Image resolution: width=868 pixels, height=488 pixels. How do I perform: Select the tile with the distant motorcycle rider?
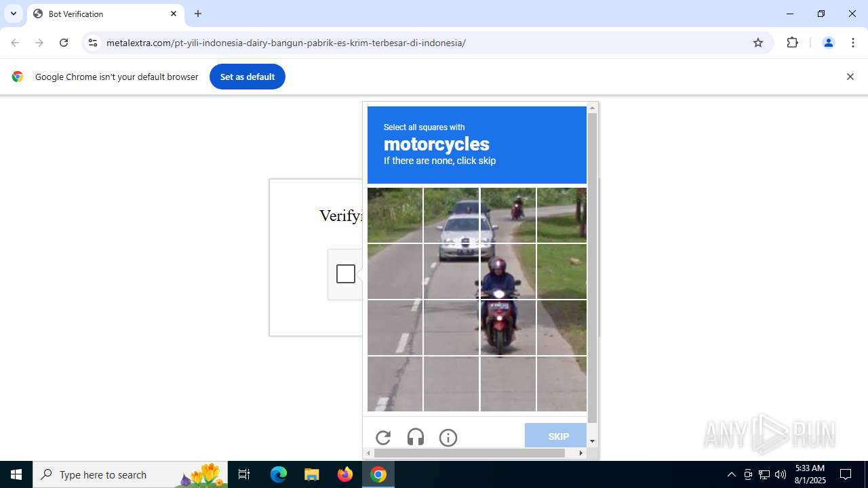(508, 215)
